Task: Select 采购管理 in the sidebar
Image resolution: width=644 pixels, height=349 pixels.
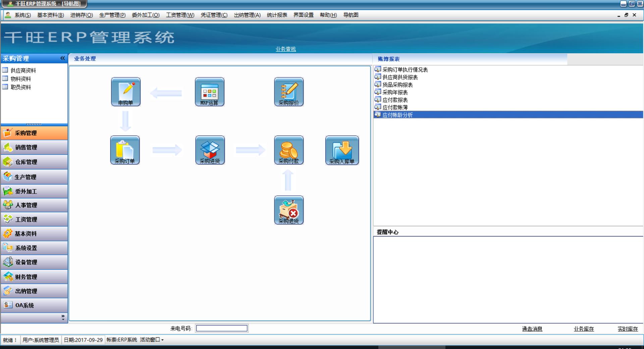Action: [x=34, y=133]
